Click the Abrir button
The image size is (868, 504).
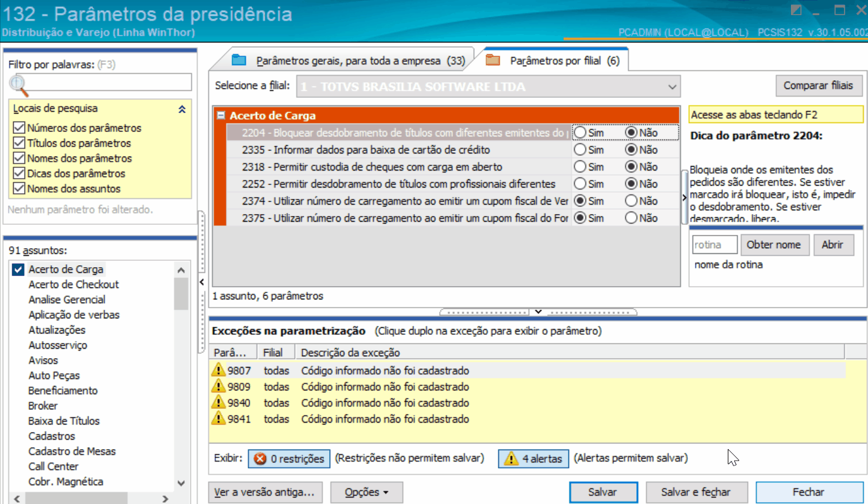[x=833, y=245]
